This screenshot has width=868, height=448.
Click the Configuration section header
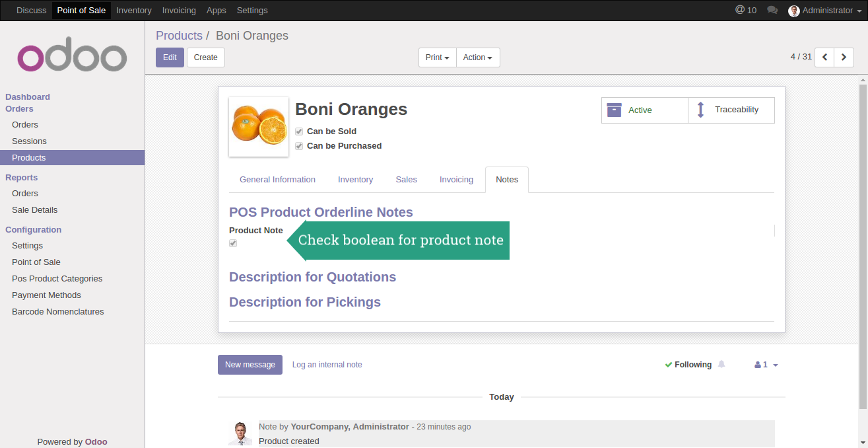pyautogui.click(x=34, y=230)
